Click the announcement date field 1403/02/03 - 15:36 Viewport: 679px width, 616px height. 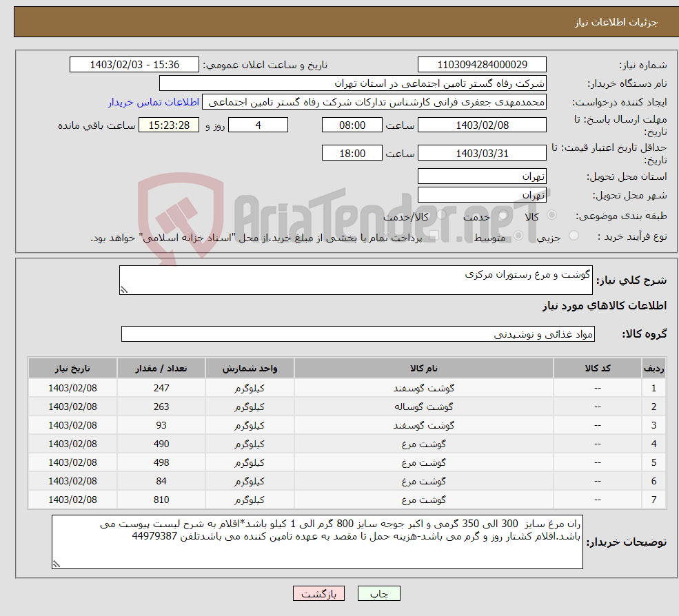pos(134,65)
